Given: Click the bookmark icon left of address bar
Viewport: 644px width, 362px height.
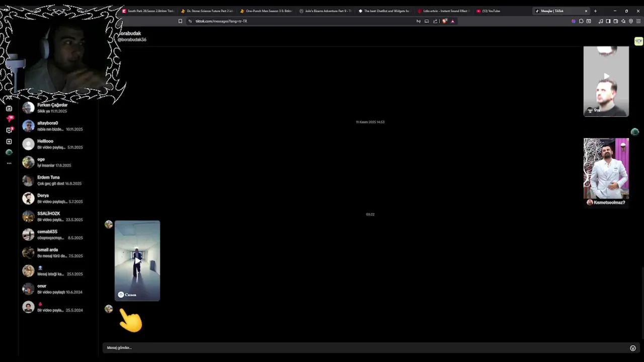Looking at the screenshot, I should point(180,21).
